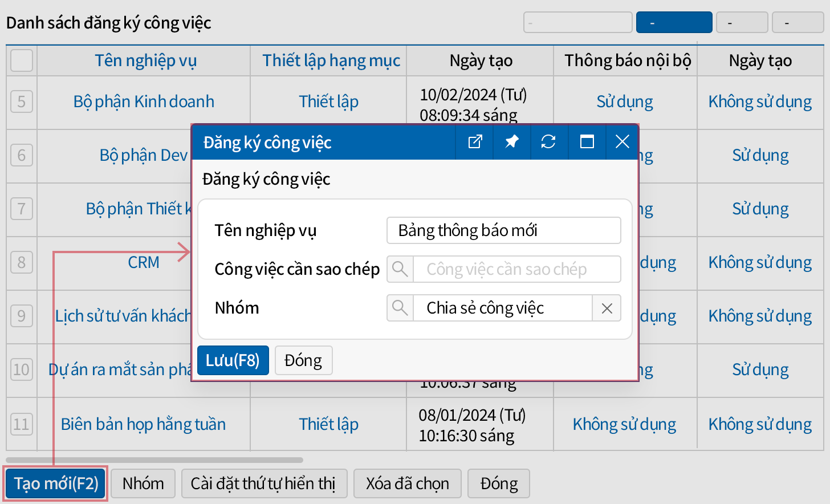Click Xóa đã chọn button
Viewport: 830px width, 504px height.
pyautogui.click(x=407, y=483)
